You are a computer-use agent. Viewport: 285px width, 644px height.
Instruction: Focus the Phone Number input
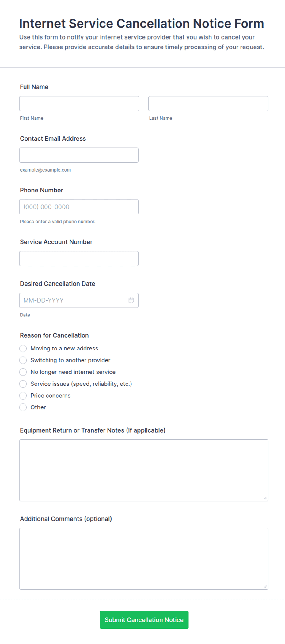[x=79, y=207]
